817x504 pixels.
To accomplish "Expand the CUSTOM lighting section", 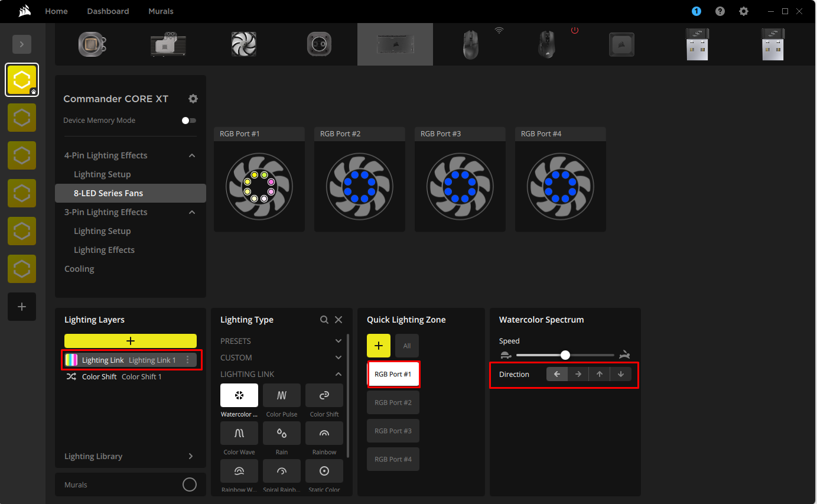I will click(338, 357).
